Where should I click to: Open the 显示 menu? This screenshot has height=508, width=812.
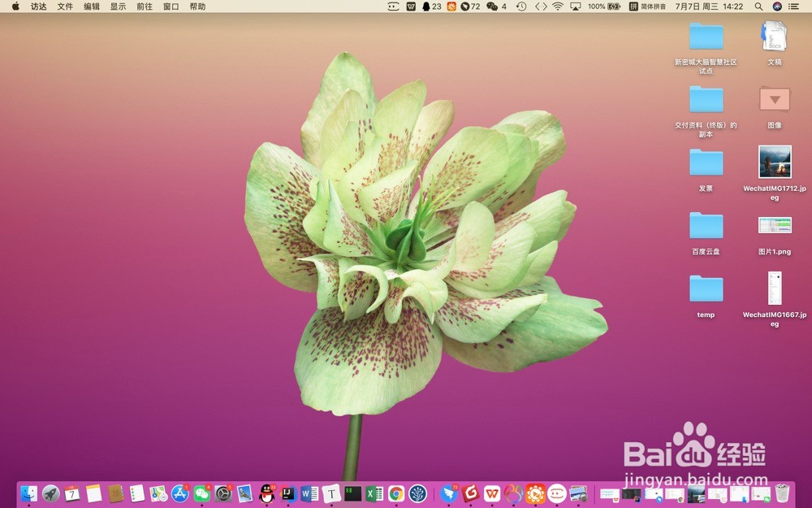(x=118, y=7)
